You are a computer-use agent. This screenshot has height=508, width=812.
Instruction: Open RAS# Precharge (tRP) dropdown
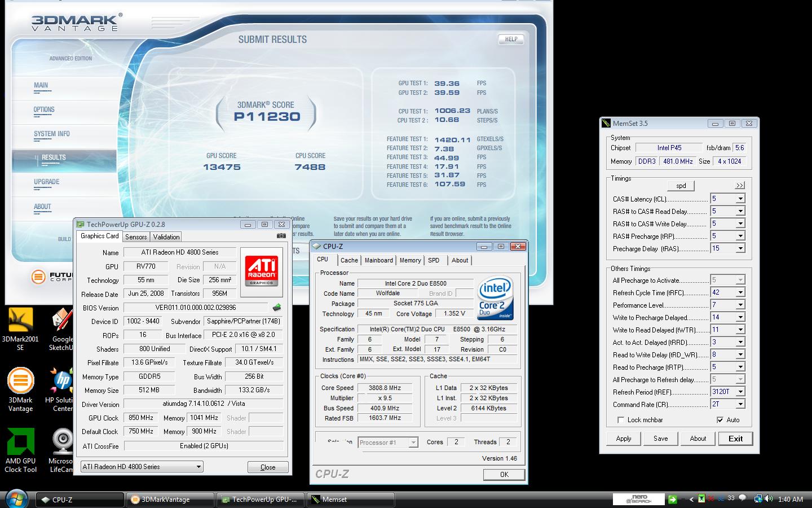tap(740, 236)
